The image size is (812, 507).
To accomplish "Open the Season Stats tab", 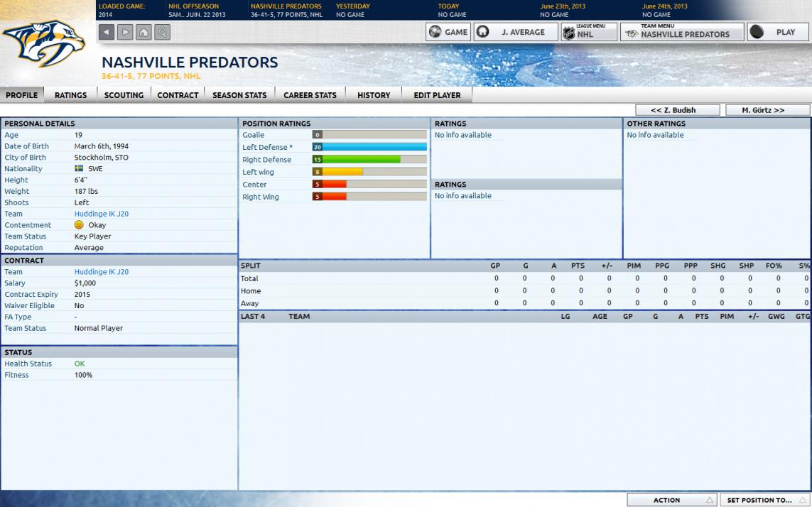I will [x=239, y=95].
